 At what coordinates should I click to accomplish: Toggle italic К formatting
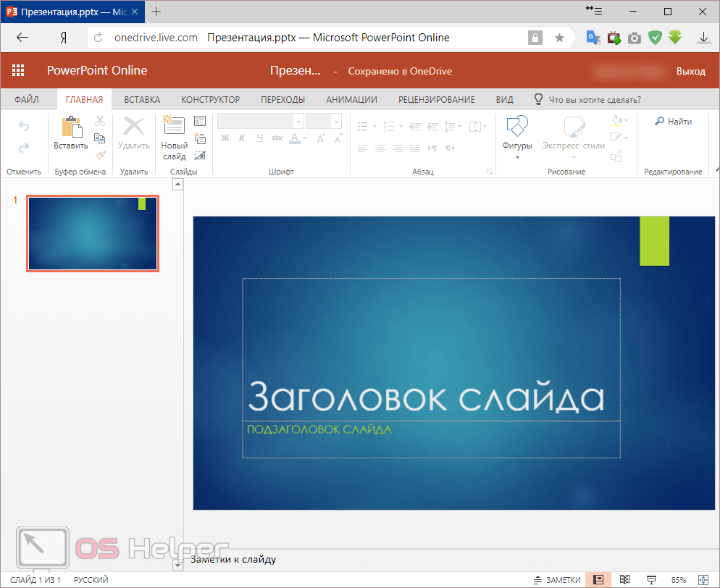click(242, 138)
